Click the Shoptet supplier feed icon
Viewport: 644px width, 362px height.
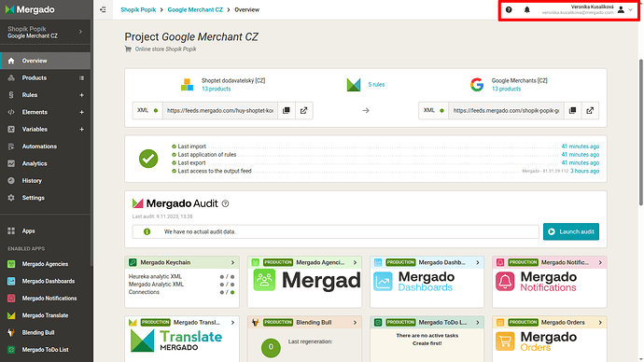coord(187,85)
